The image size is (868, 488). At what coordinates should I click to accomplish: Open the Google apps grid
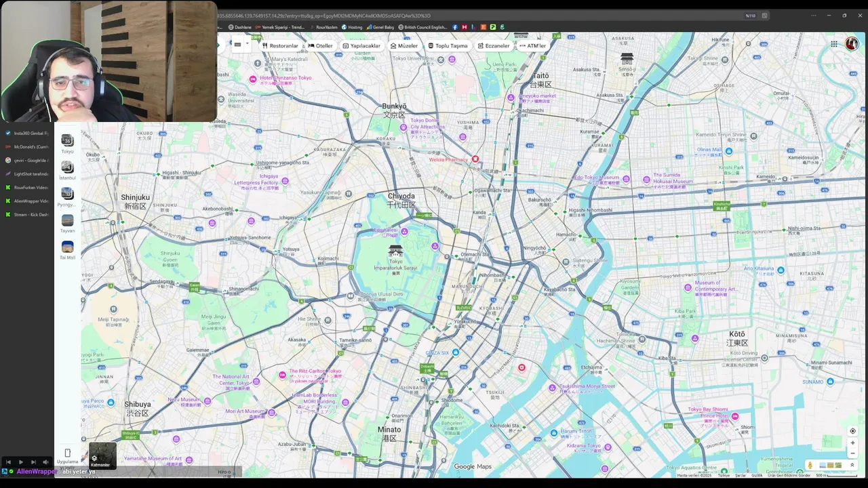(x=834, y=44)
